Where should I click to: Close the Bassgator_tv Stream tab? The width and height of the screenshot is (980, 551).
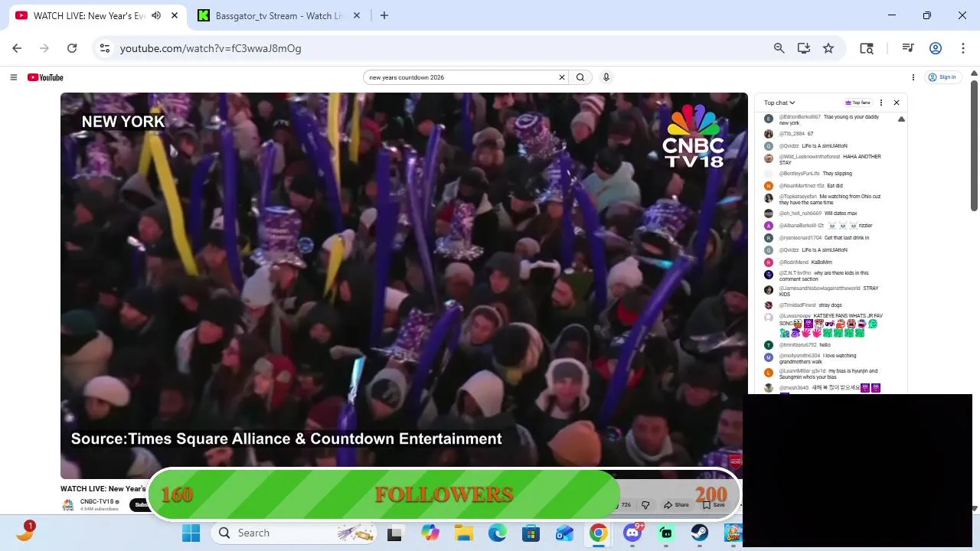coord(357,15)
